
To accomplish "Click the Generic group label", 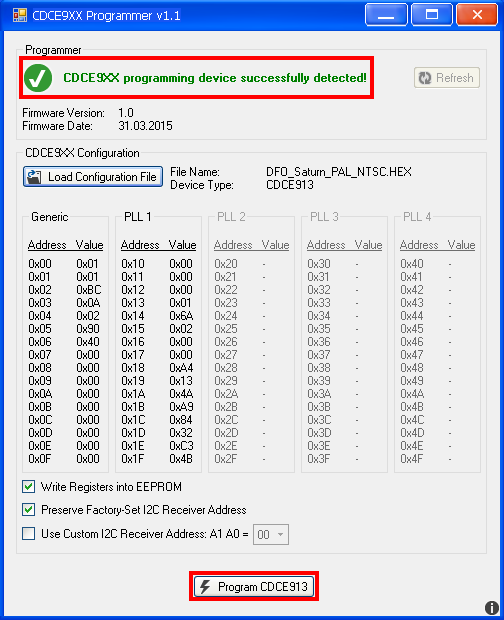I will pyautogui.click(x=49, y=217).
